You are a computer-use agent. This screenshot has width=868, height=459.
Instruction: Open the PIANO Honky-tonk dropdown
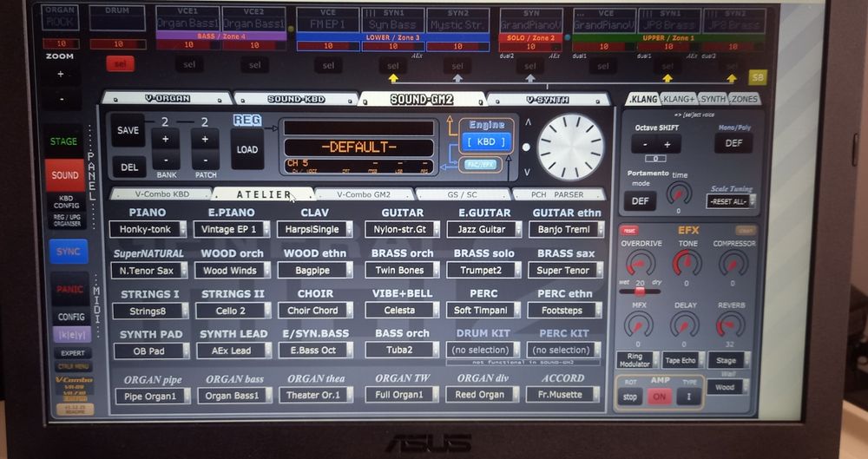149,229
